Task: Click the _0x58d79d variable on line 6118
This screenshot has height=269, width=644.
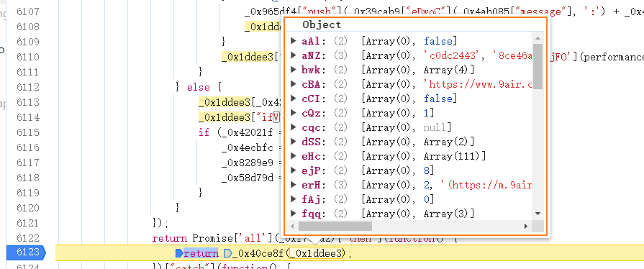Action: 248,178
